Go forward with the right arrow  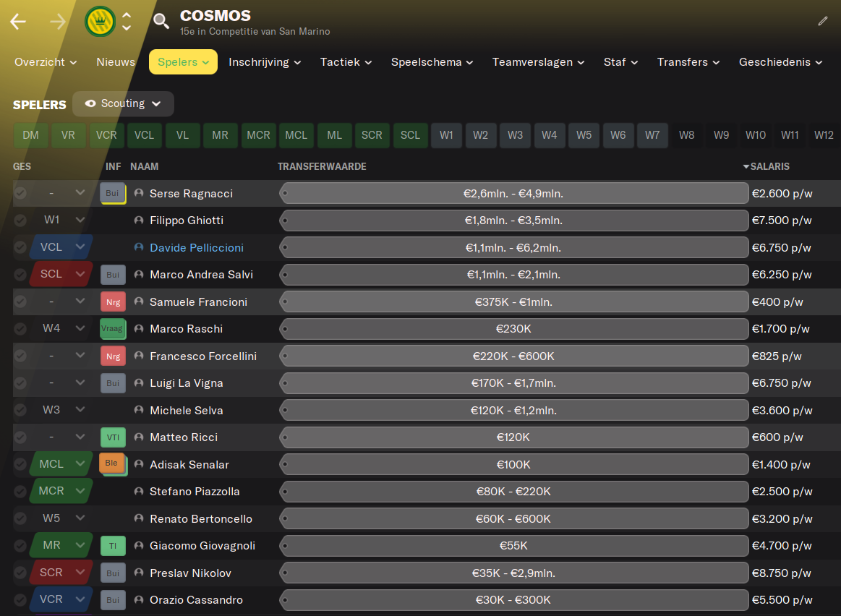(x=57, y=22)
